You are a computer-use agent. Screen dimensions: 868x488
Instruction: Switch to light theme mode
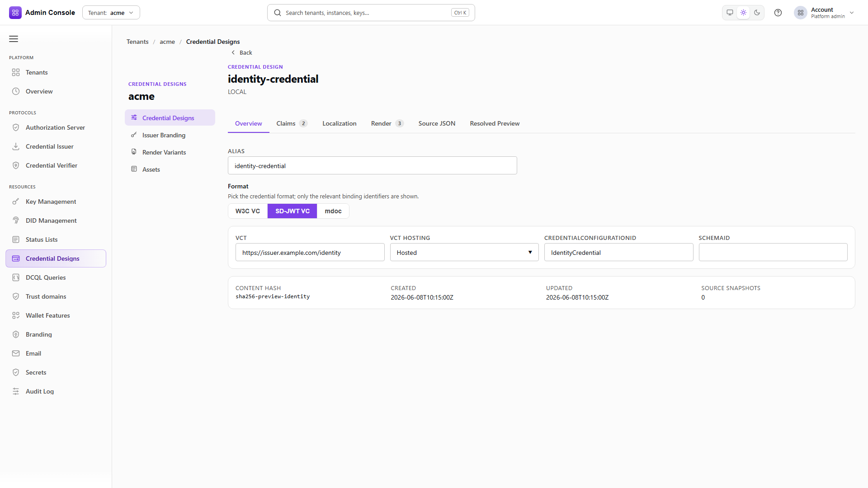(x=743, y=13)
